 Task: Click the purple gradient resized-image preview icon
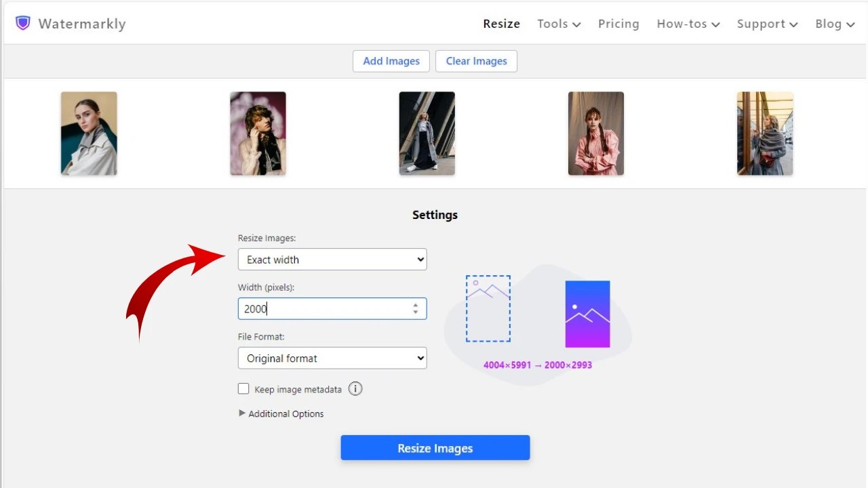click(x=587, y=313)
